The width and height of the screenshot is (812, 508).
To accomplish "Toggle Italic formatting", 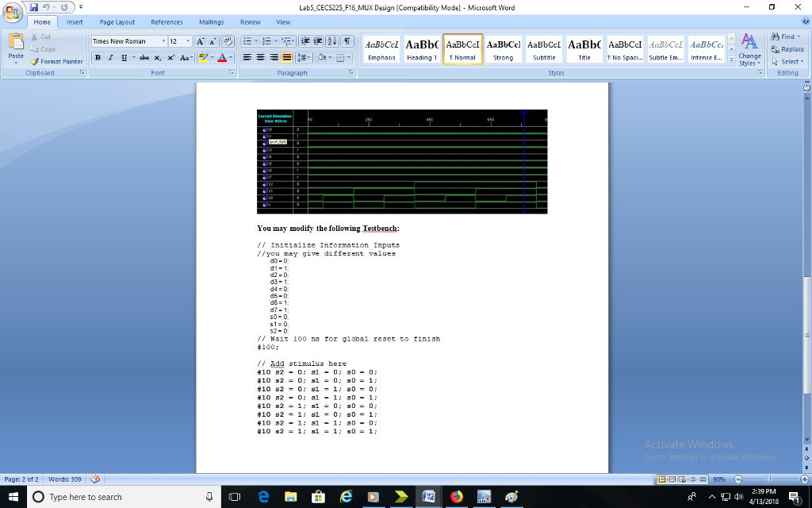I will (x=111, y=57).
